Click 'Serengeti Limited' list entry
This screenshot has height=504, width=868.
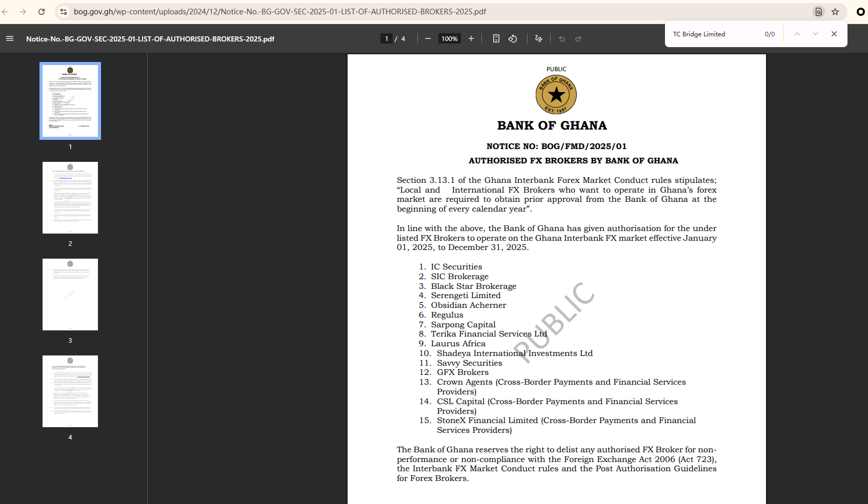[x=466, y=296]
